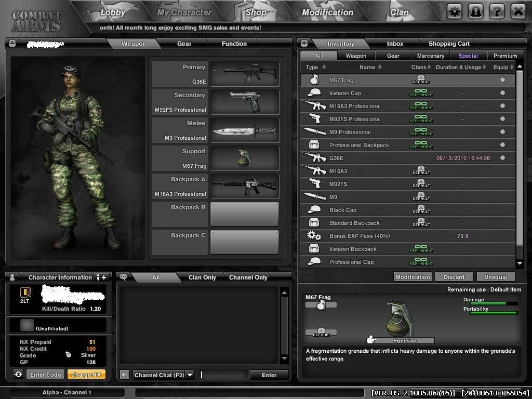532x399 pixels.
Task: Click M16A3 Professional rifle icon in inventory
Action: point(314,105)
